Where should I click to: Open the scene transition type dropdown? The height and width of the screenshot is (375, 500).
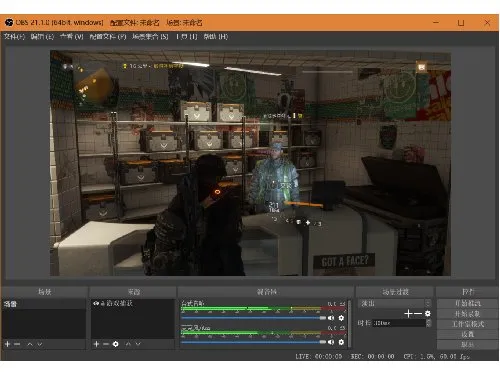click(395, 303)
